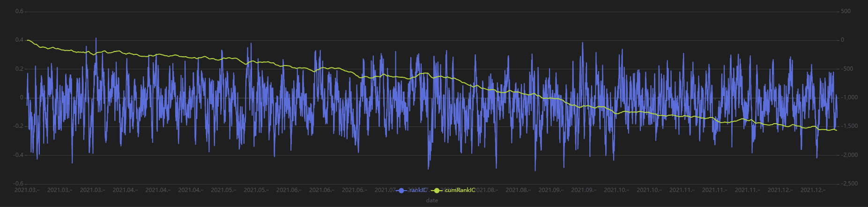Viewport: 868px width, 207px height.
Task: Hide cumRankIC series via its legend label
Action: [460, 190]
